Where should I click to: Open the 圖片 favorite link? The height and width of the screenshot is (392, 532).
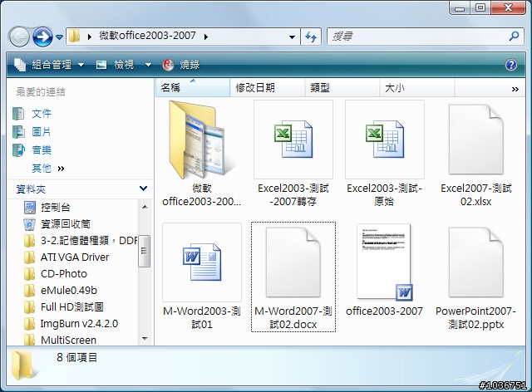tap(42, 131)
